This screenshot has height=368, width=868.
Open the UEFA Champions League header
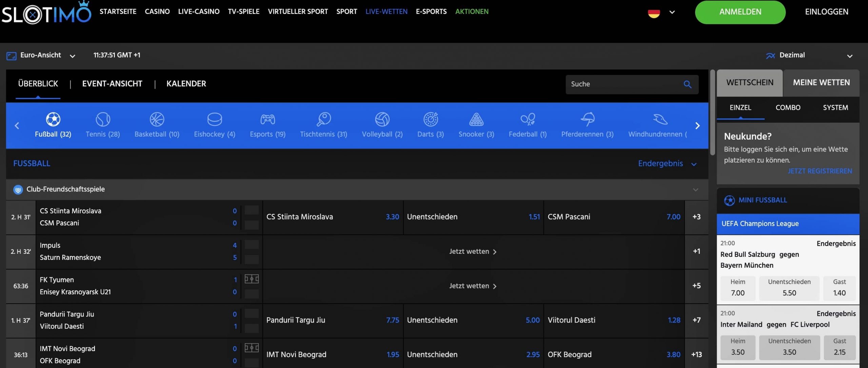click(x=788, y=224)
